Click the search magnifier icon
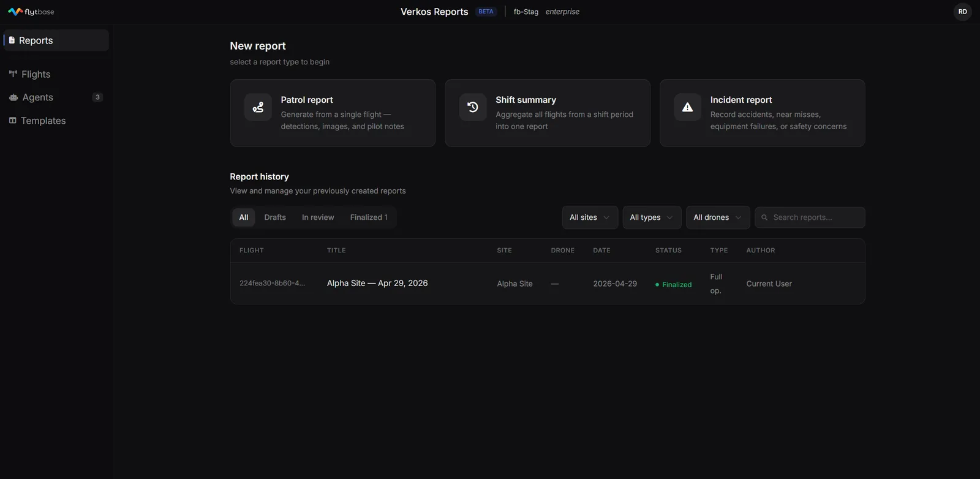The height and width of the screenshot is (479, 980). click(x=764, y=217)
